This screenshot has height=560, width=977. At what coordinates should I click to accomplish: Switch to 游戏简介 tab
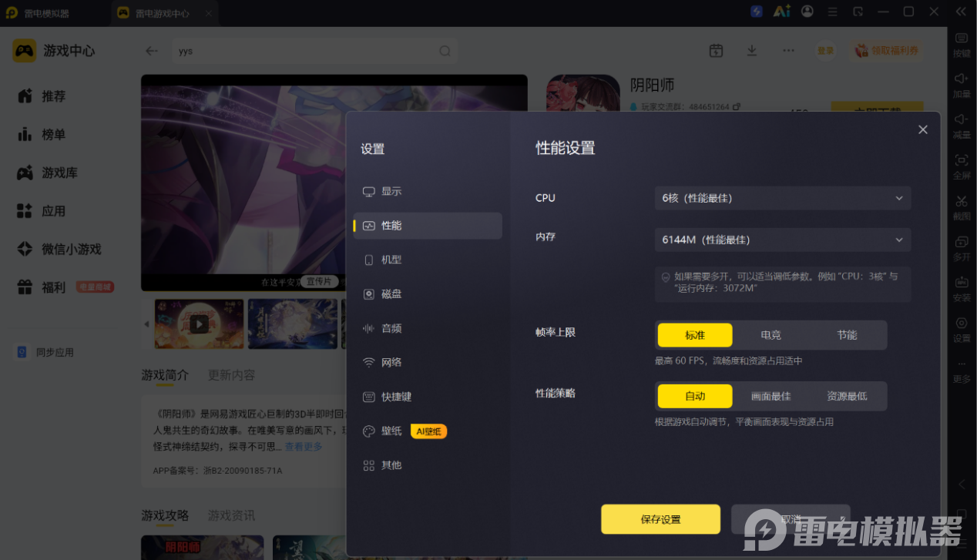coord(165,375)
